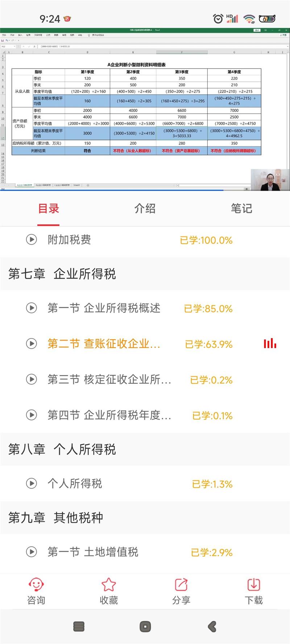
Task: Tap the 第九章 其他税种 chapter header
Action: 55,518
